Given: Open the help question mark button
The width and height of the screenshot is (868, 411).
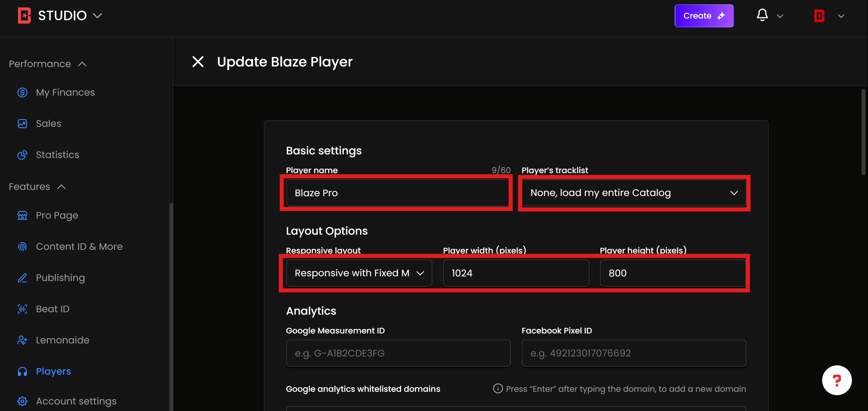Looking at the screenshot, I should coord(837,380).
